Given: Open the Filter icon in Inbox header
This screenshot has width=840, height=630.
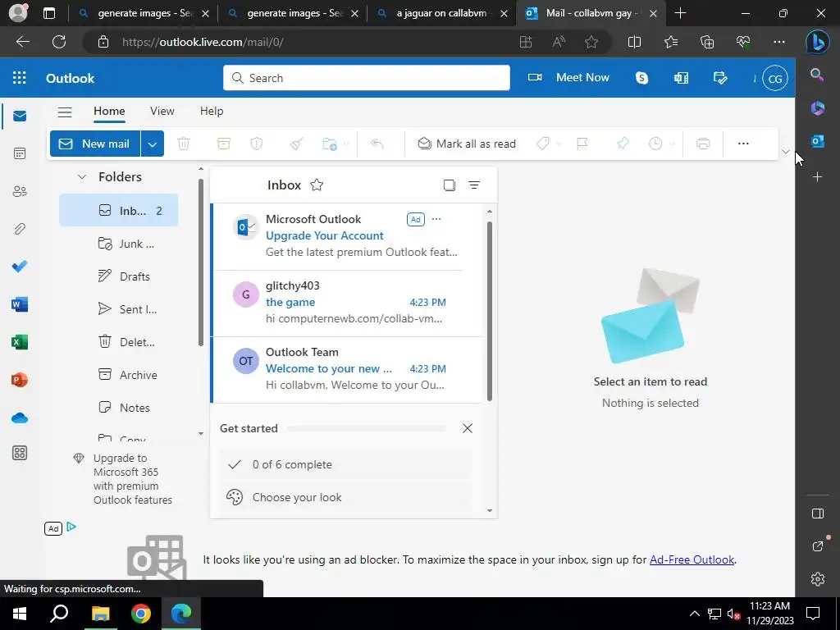Looking at the screenshot, I should point(474,185).
